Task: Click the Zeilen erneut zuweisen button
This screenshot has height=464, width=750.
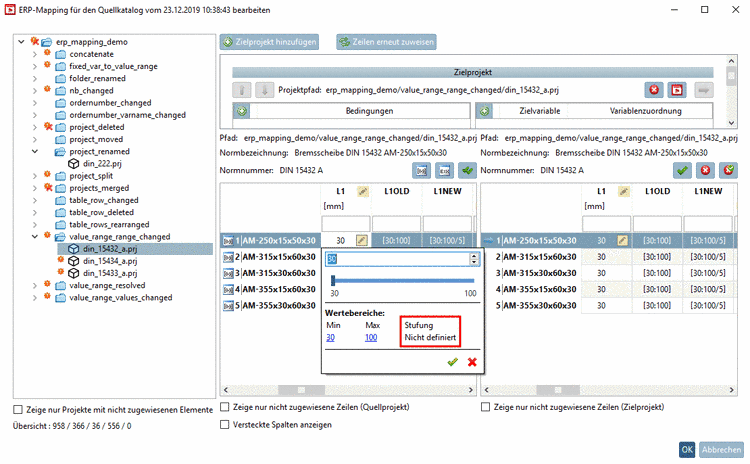Action: point(386,42)
